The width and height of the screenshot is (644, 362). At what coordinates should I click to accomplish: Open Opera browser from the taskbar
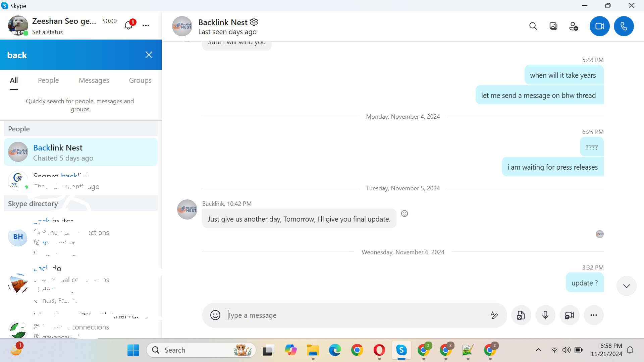pyautogui.click(x=379, y=350)
